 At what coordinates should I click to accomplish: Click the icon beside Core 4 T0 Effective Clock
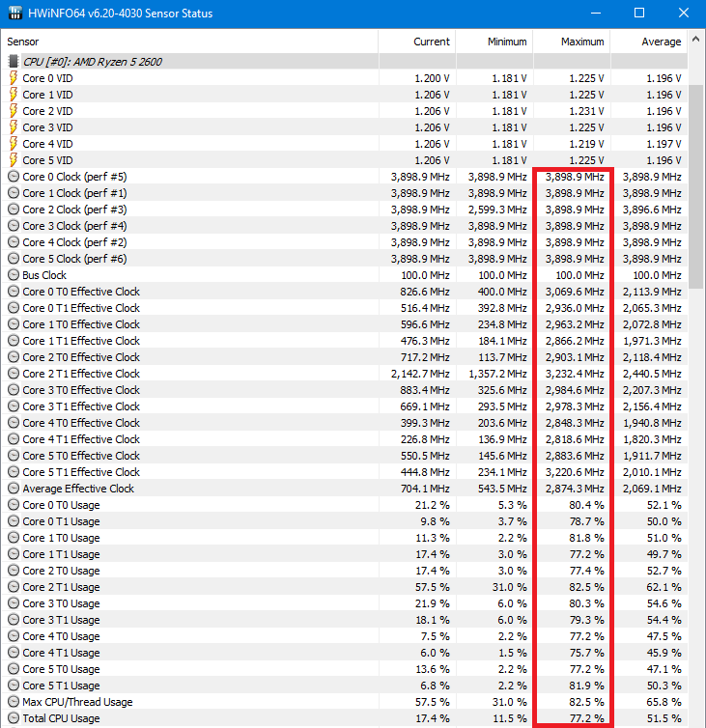14,423
